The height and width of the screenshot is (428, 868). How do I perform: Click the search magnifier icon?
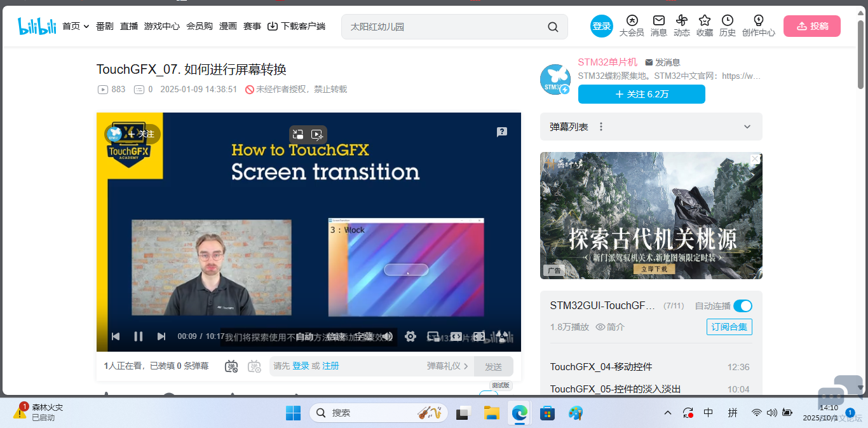(553, 27)
